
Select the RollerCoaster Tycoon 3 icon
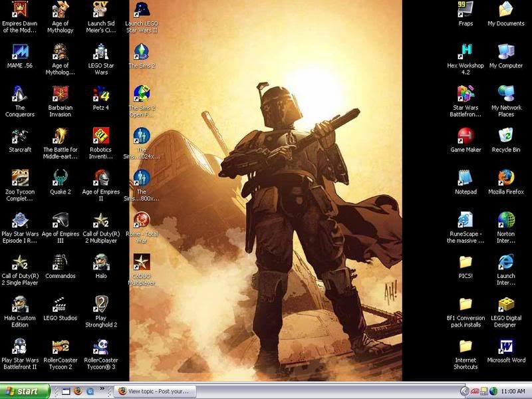tap(101, 354)
